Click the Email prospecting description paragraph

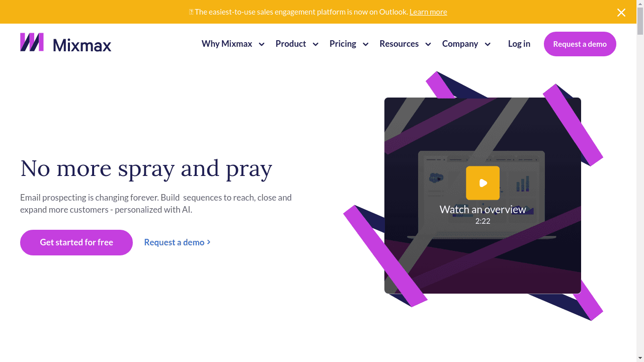click(x=156, y=204)
